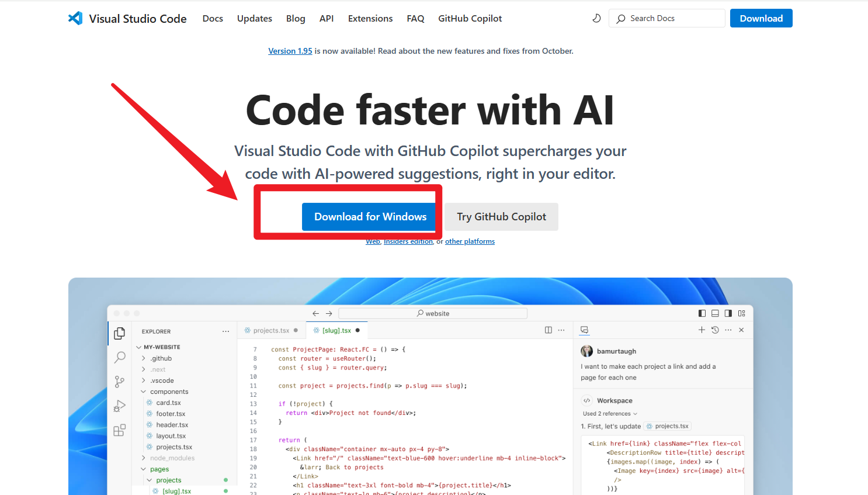Click the Workspace code icon
Image resolution: width=868 pixels, height=495 pixels.
pyautogui.click(x=587, y=400)
